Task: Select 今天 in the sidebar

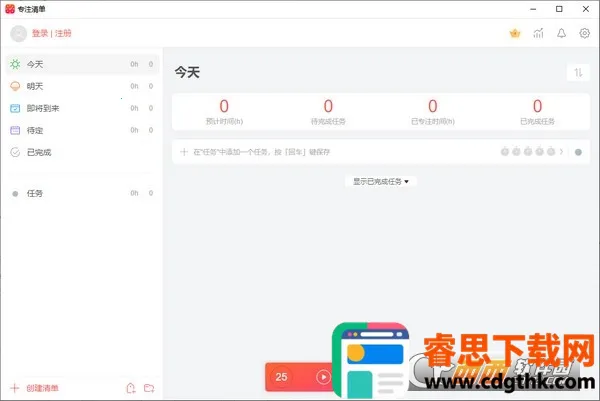Action: 35,64
